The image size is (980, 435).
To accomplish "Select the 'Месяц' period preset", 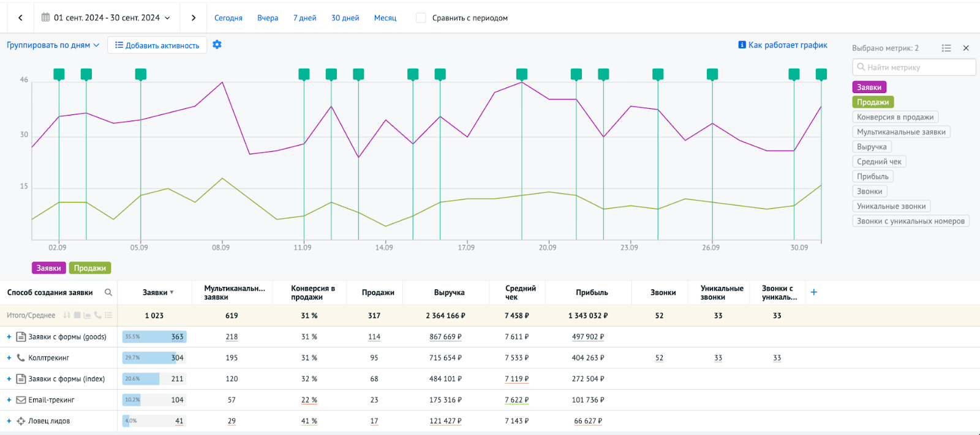I will (385, 18).
